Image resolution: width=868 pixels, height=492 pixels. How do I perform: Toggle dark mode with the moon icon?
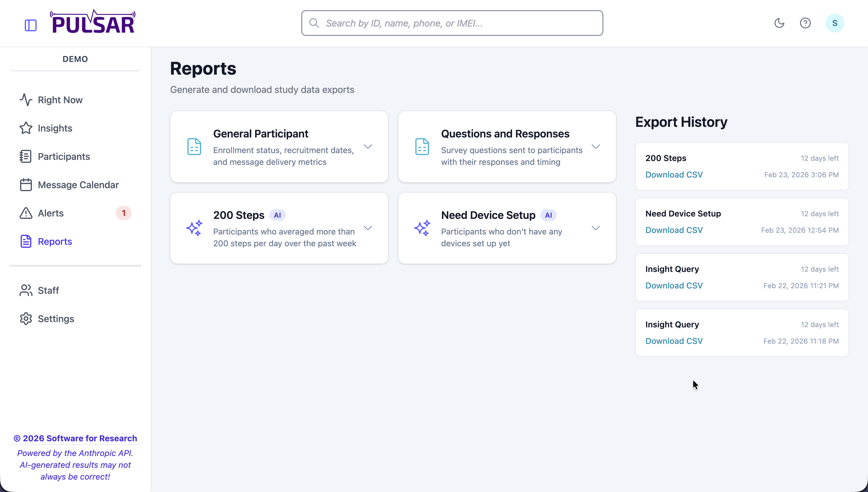click(x=779, y=23)
